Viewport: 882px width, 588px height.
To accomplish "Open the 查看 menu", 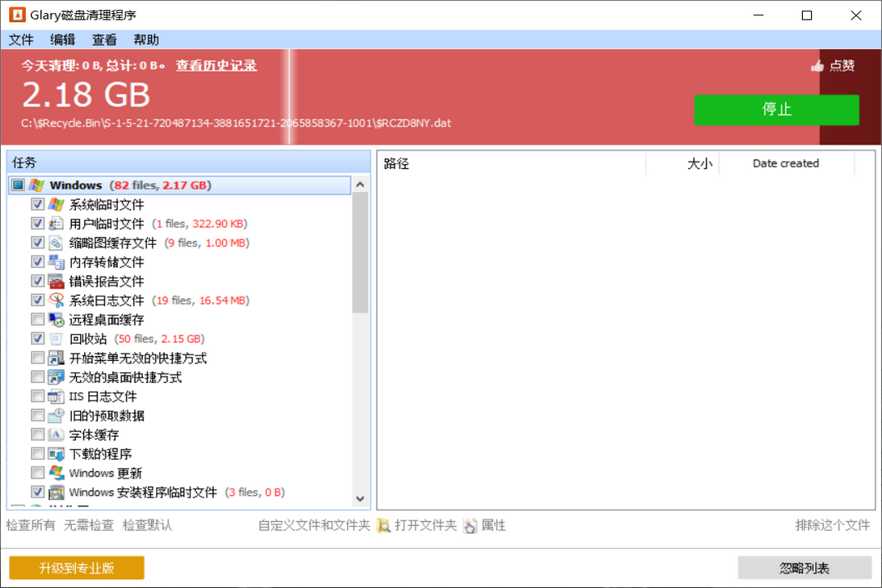I will point(104,39).
